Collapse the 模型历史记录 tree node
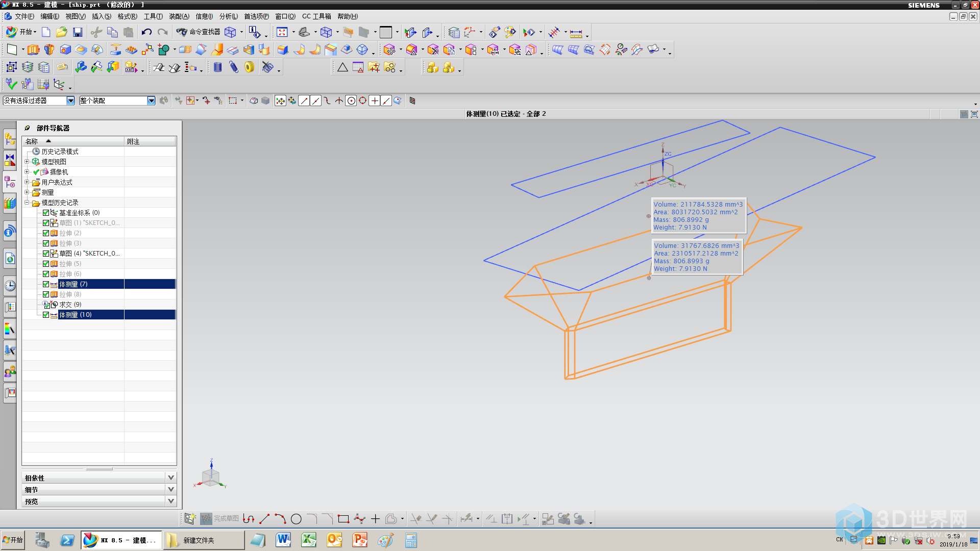The height and width of the screenshot is (551, 980). 27,203
